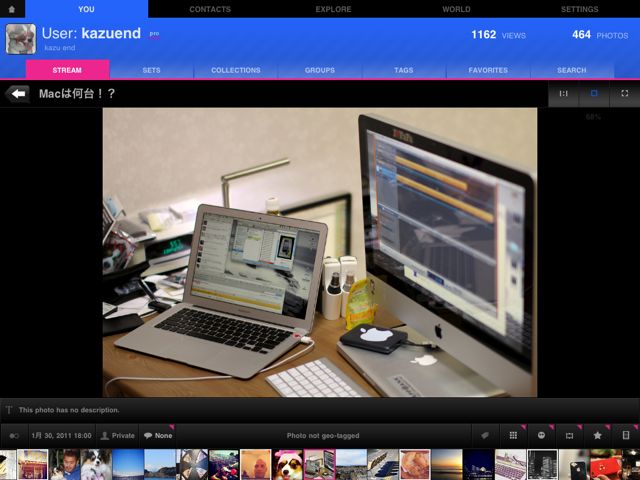Screen dimensions: 640x480
Task: Switch to the YOU tab
Action: click(x=86, y=9)
